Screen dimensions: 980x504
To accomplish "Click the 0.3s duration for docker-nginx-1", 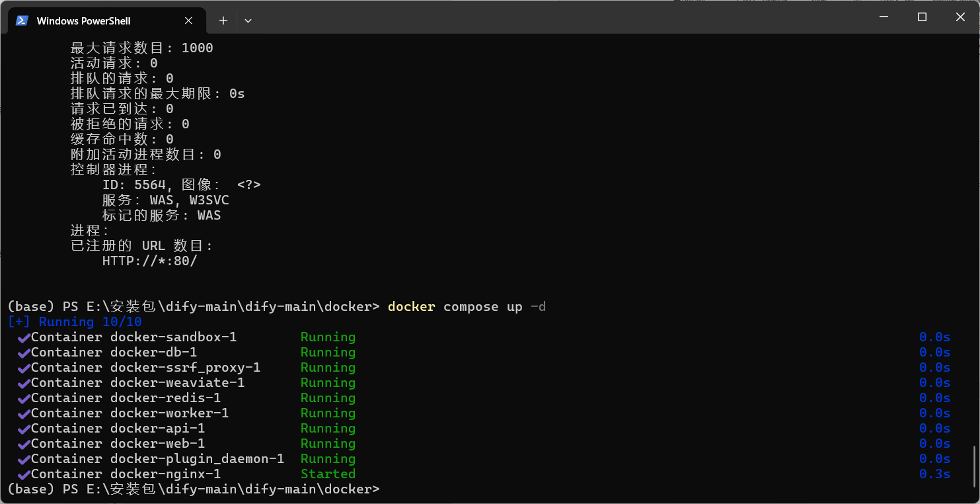I will (934, 474).
